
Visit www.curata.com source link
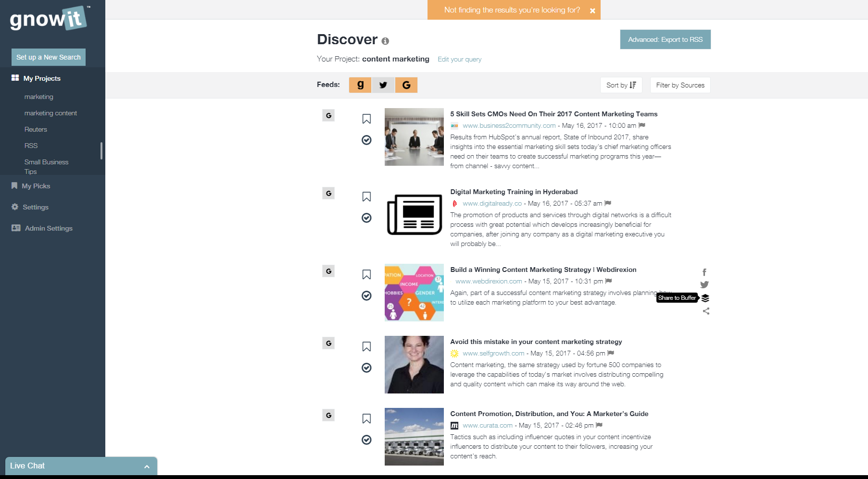488,425
